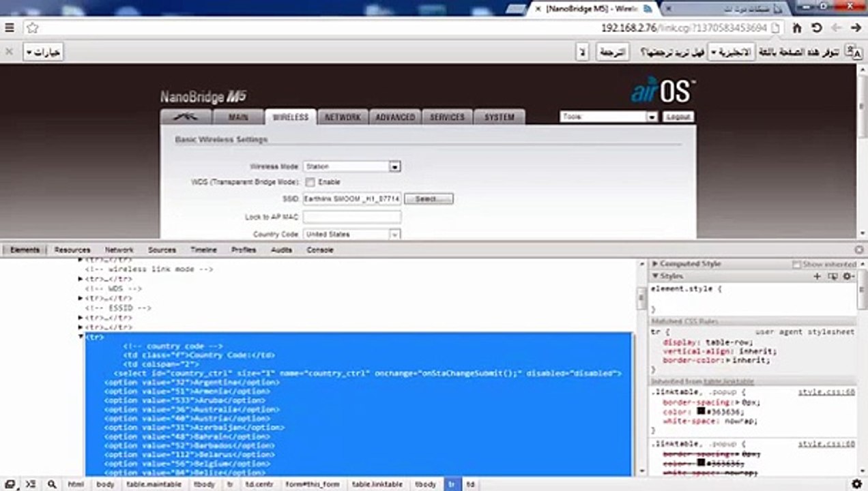
Task: Toggle the Show inherited checkbox
Action: [x=796, y=264]
